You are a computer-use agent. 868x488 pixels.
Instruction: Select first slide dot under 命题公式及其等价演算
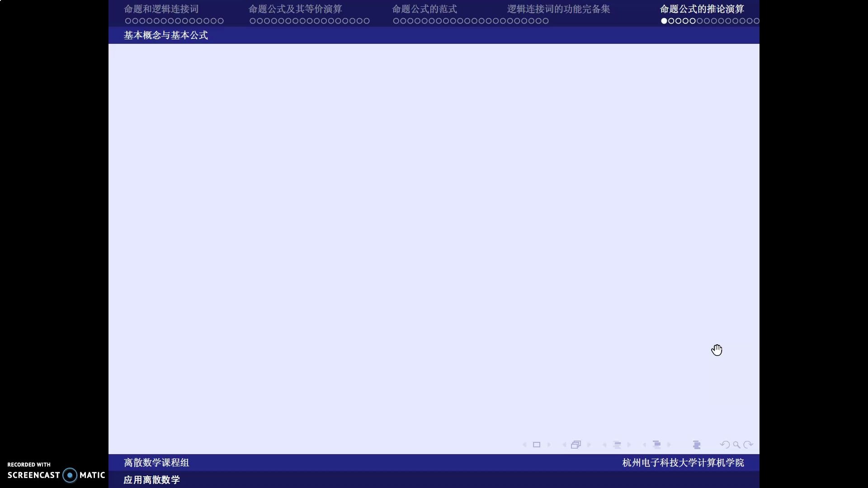pyautogui.click(x=253, y=21)
